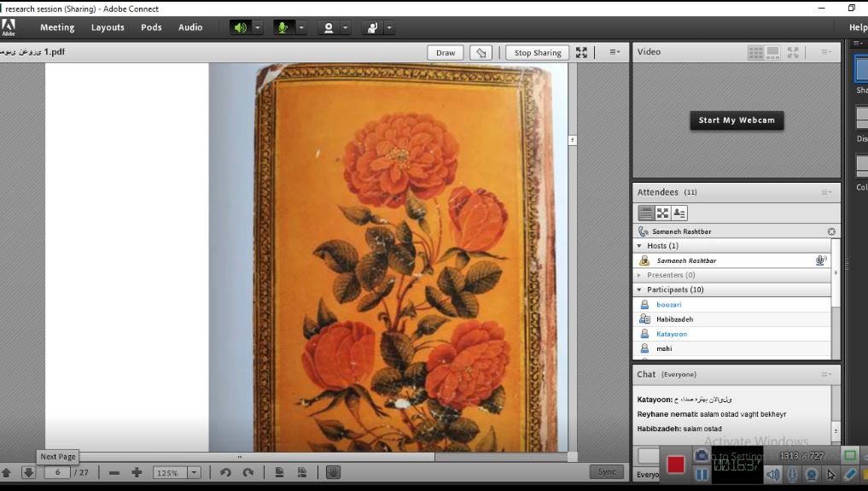
Task: Click the raise hand status icon
Action: (x=372, y=27)
